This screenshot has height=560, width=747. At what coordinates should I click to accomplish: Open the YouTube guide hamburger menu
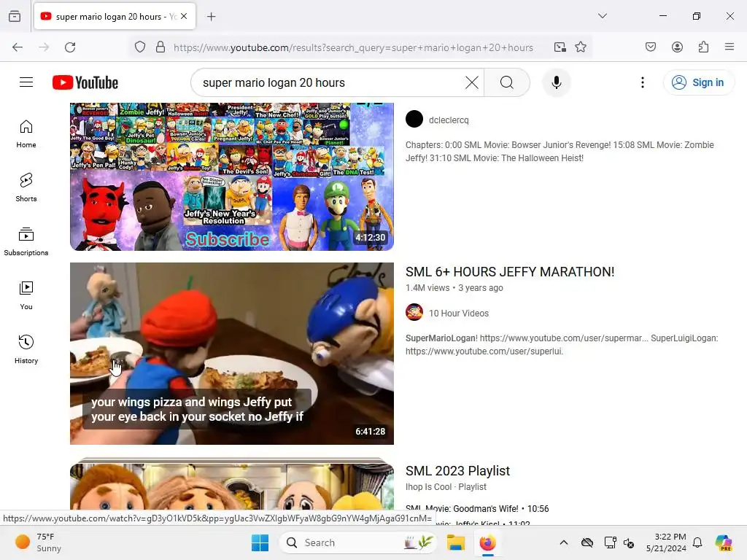point(26,82)
